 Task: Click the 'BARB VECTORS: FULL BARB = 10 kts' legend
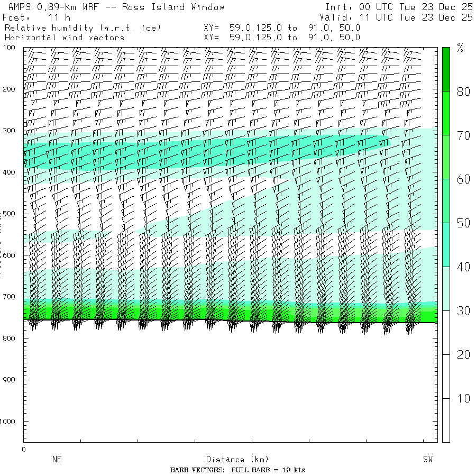[237, 470]
